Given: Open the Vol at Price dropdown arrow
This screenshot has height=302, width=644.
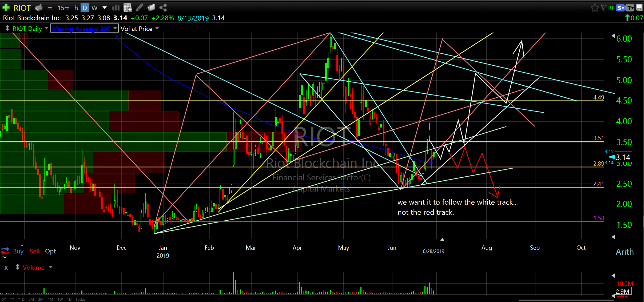Looking at the screenshot, I should tap(157, 28).
